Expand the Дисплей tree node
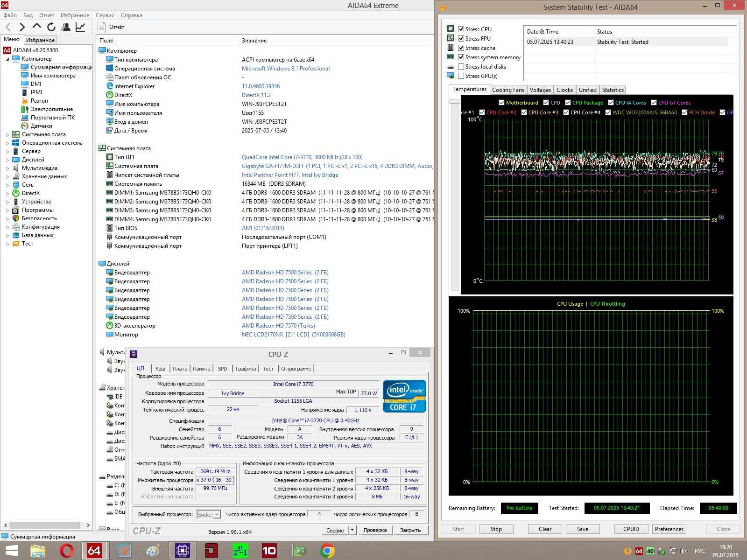747x560 pixels. tap(7, 160)
